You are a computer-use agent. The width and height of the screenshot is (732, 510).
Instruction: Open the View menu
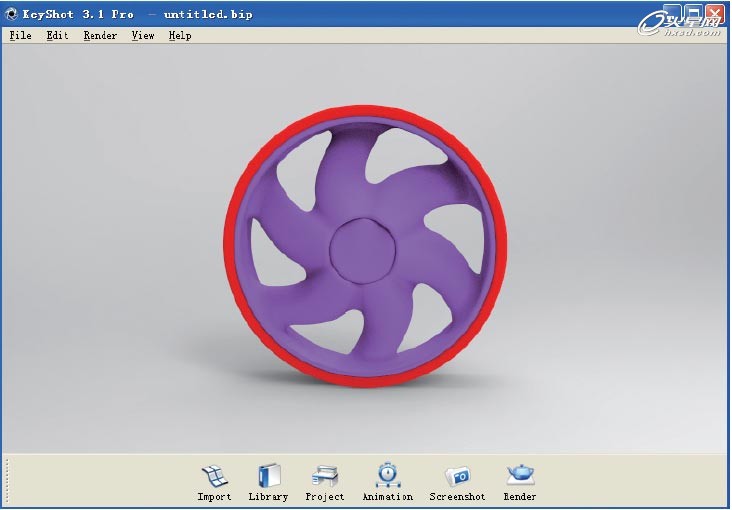tap(143, 36)
